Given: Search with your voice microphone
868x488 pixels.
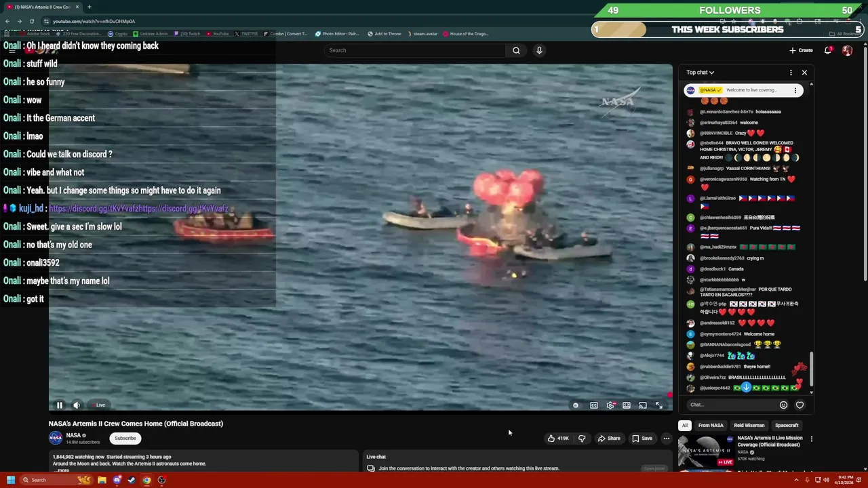Looking at the screenshot, I should pos(539,50).
